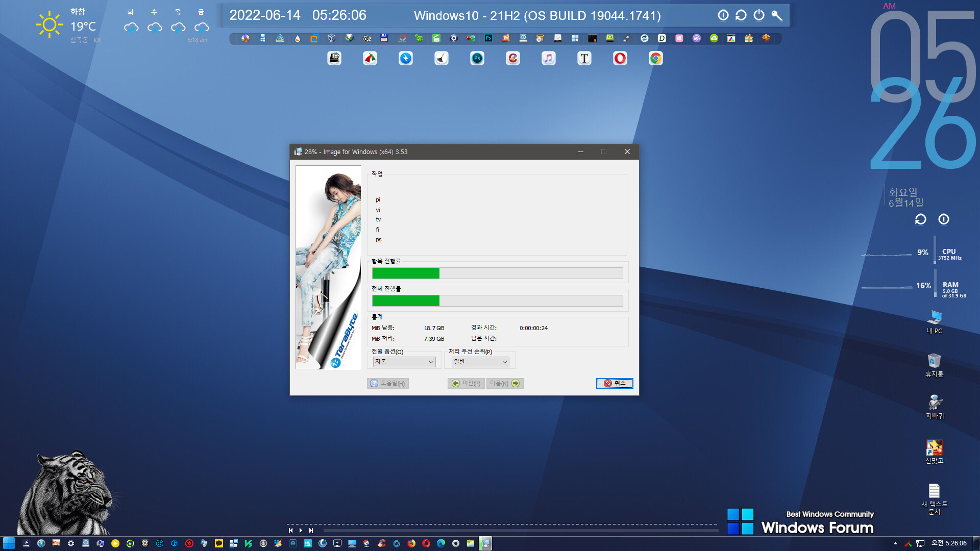This screenshot has width=980, height=551.
Task: Open the white broom dock icon
Action: click(442, 58)
